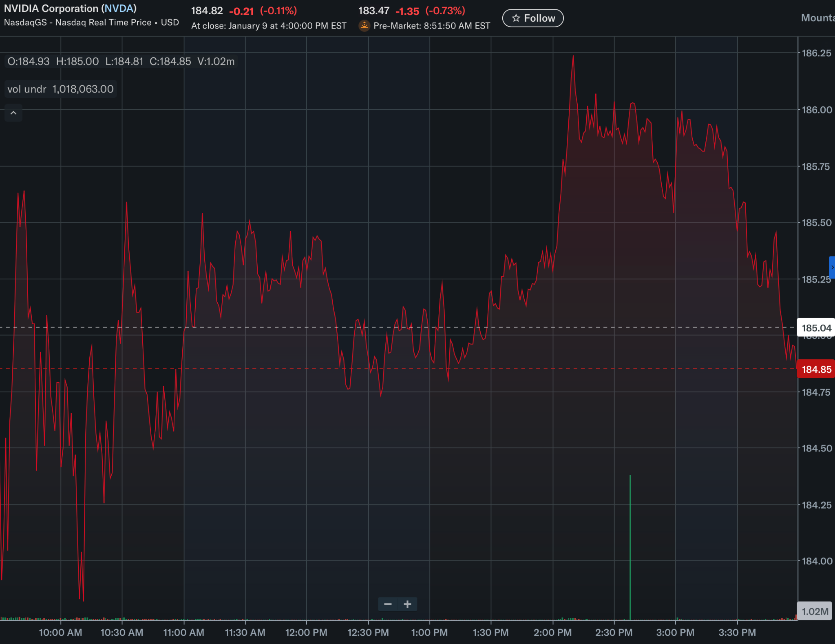Select the 12:00 PM time label
835x644 pixels.
[x=306, y=633]
